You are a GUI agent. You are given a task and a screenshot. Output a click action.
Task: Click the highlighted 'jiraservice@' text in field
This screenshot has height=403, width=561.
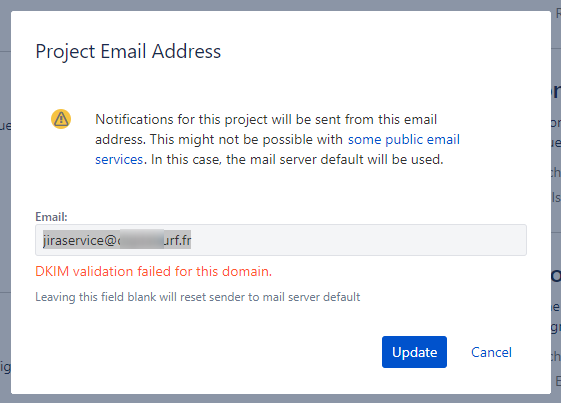click(79, 241)
